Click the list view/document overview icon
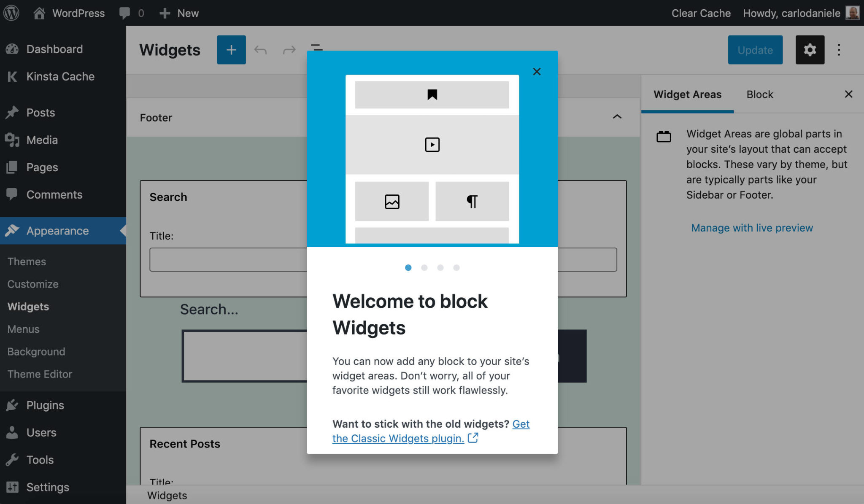Image resolution: width=864 pixels, height=504 pixels. (317, 49)
